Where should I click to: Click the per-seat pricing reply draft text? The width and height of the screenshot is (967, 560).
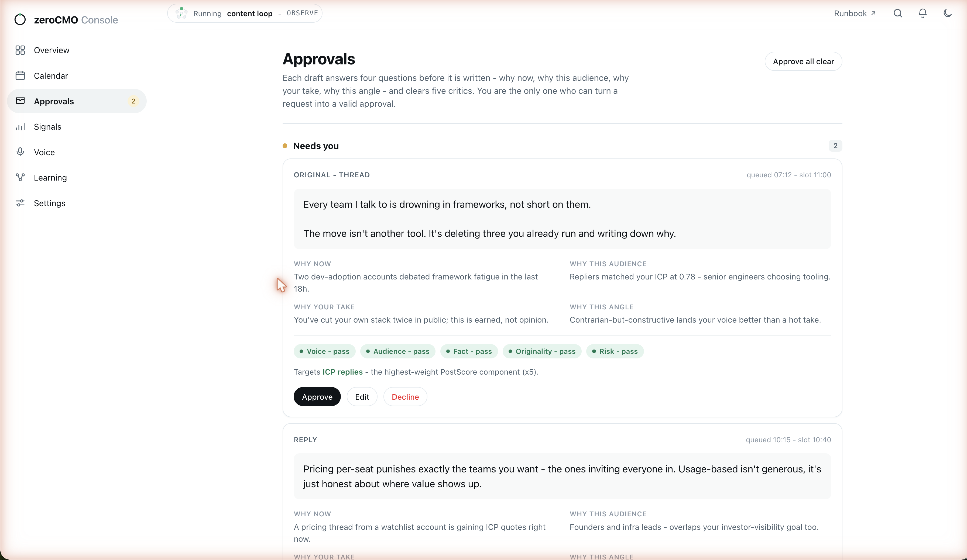[562, 476]
